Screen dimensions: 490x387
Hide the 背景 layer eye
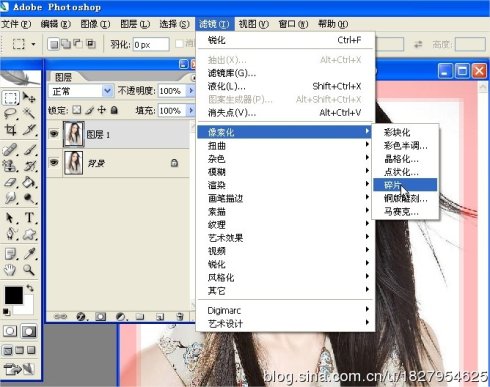click(54, 163)
